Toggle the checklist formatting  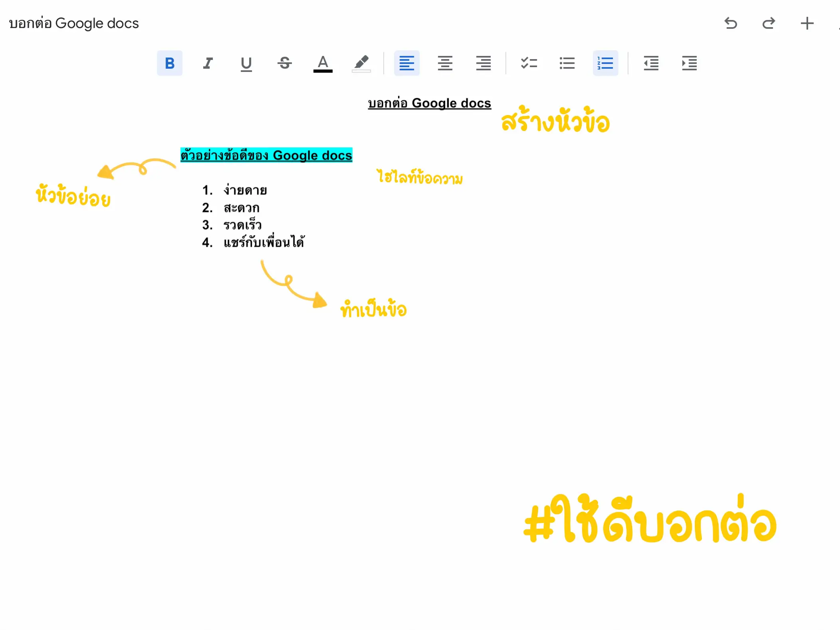point(529,63)
